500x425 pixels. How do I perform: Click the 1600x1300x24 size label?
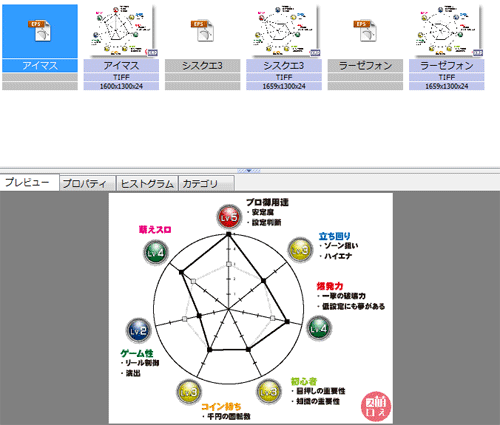click(121, 86)
